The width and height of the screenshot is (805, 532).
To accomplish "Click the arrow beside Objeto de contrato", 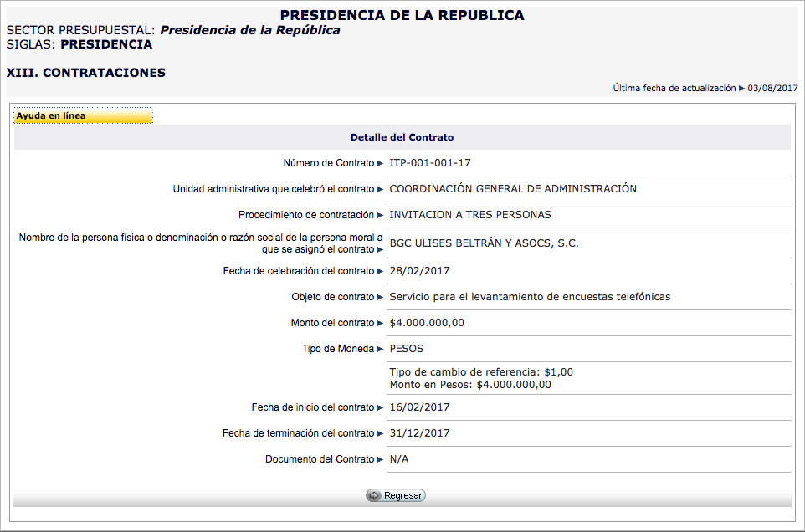I will pos(380,297).
